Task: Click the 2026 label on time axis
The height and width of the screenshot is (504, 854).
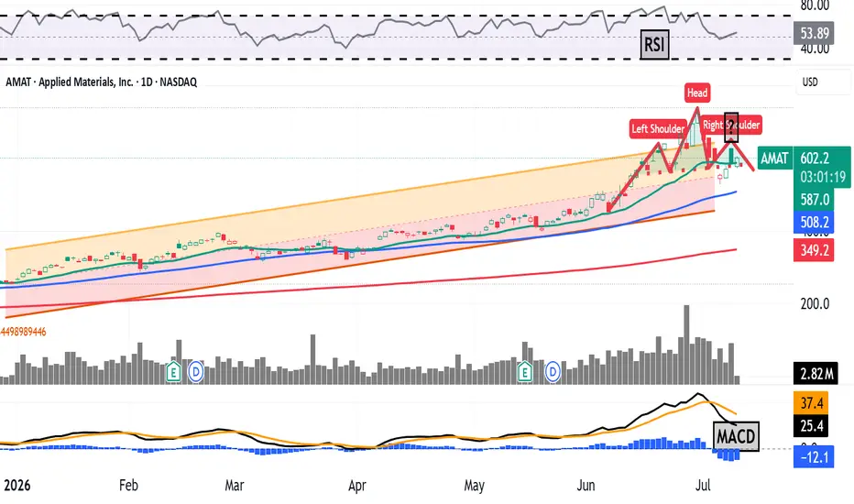Action: [16, 485]
